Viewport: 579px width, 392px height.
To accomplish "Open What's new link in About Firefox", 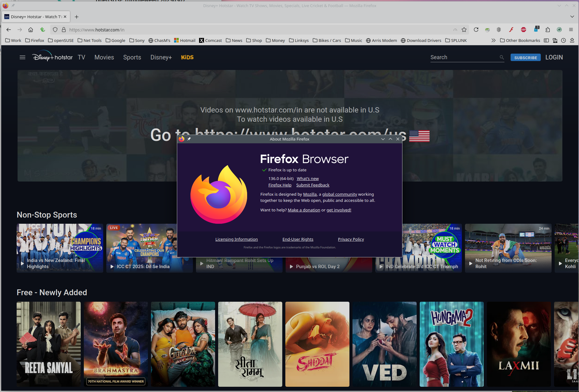I will click(308, 178).
